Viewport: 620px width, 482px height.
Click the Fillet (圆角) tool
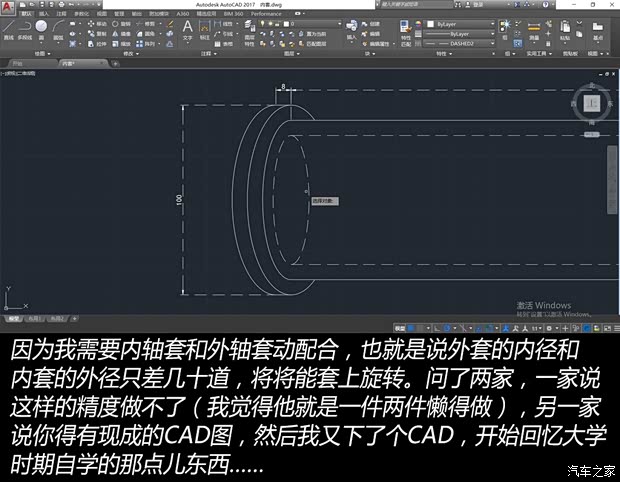click(x=146, y=34)
